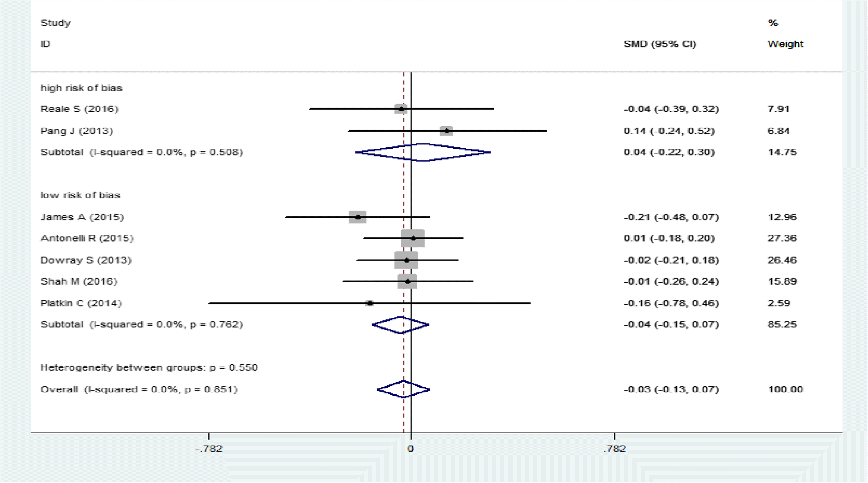
Task: Click the overall effect diamond
Action: click(404, 389)
